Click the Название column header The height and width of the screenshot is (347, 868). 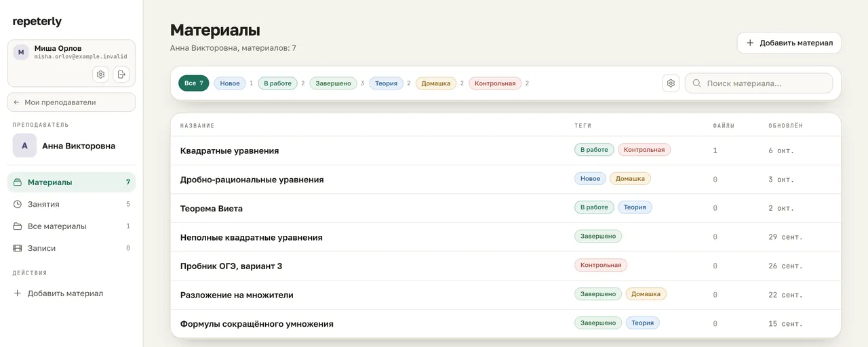(197, 126)
